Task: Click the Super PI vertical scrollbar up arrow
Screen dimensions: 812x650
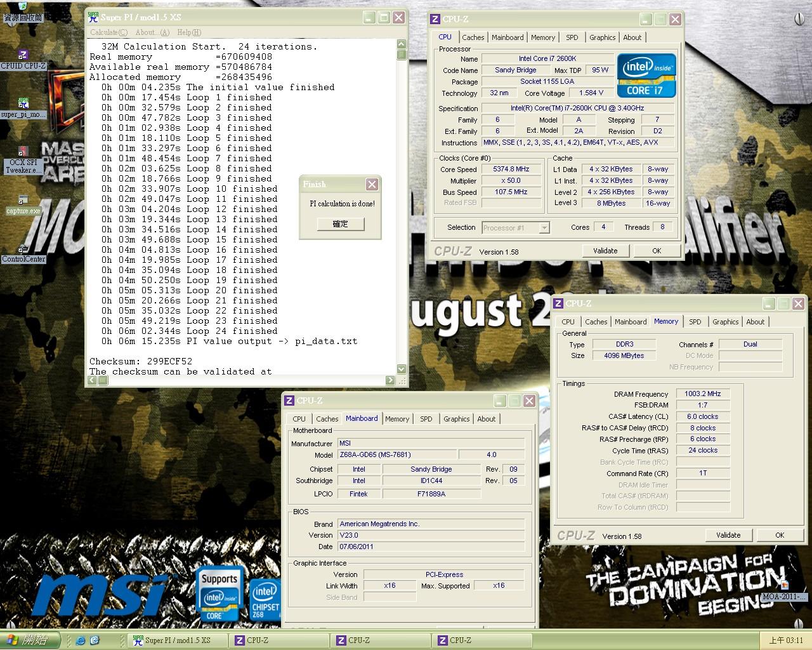Action: pos(401,44)
